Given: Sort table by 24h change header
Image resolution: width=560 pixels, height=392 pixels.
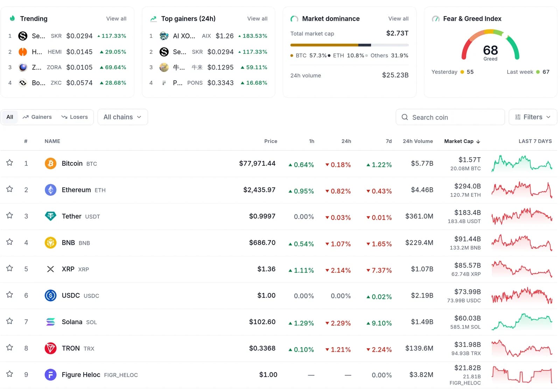Looking at the screenshot, I should coord(346,141).
